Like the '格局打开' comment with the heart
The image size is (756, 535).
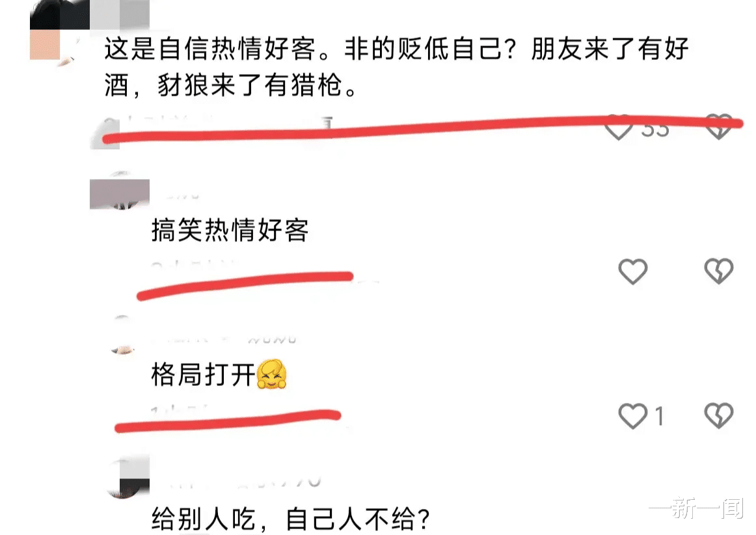pyautogui.click(x=632, y=416)
